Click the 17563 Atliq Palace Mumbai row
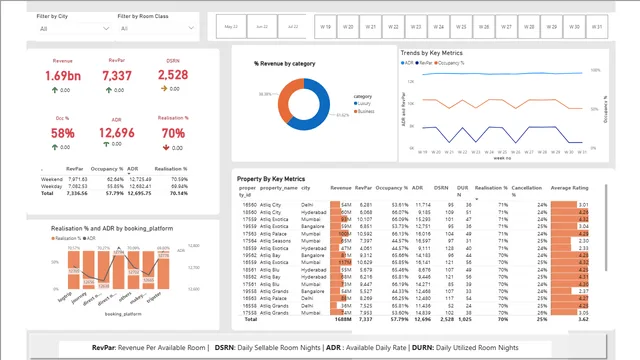The width and height of the screenshot is (640, 360). click(414, 234)
